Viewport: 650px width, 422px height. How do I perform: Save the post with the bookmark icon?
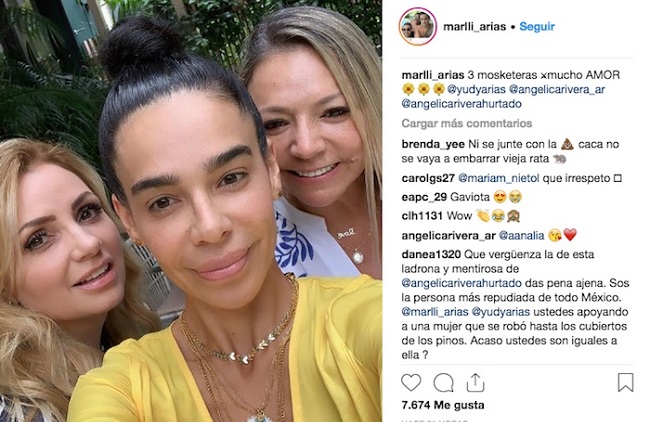click(625, 382)
